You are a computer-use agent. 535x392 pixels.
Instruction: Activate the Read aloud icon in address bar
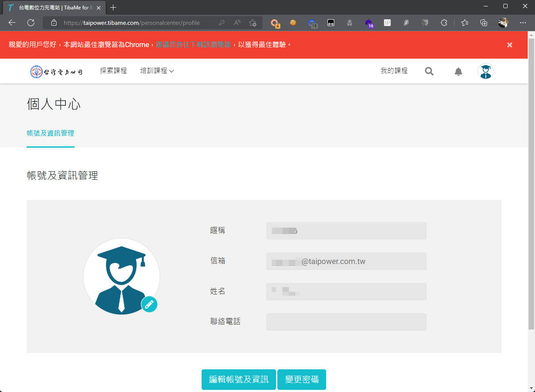237,23
